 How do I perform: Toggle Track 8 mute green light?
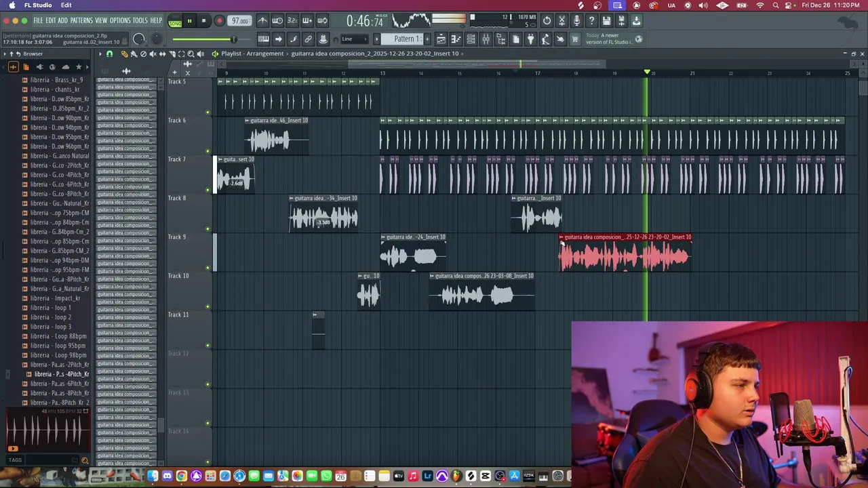point(208,228)
